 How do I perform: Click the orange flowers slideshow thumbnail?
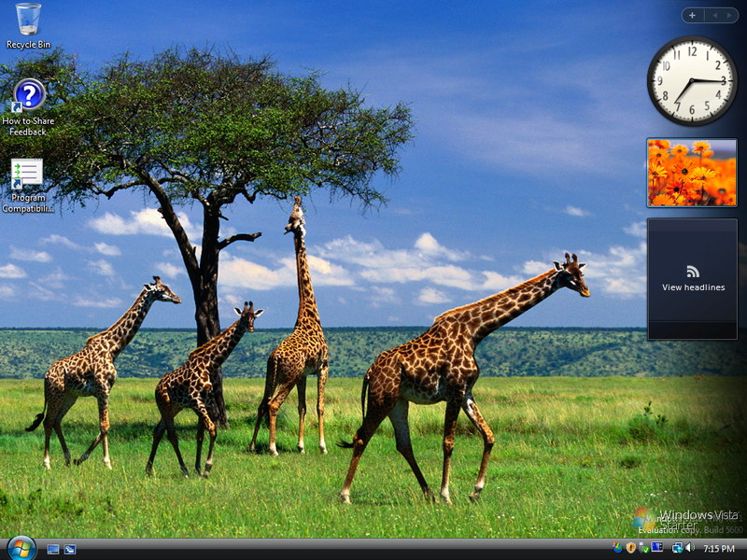691,173
